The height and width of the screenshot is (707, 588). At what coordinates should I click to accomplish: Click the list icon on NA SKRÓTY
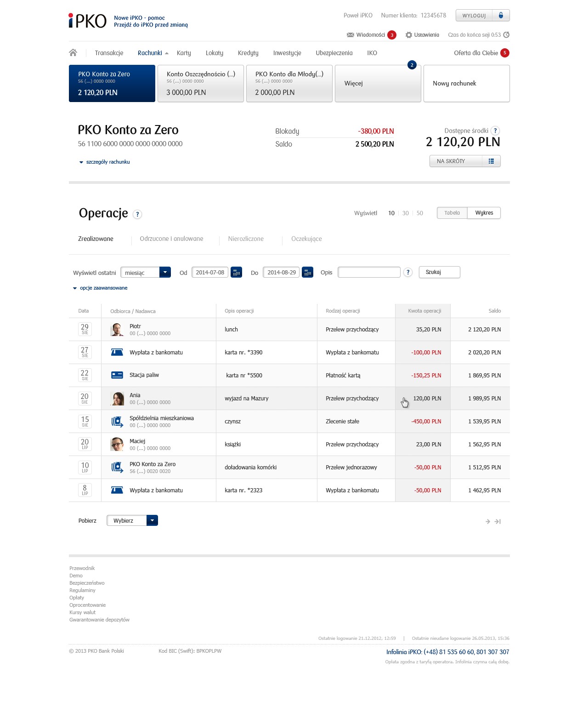pos(492,161)
